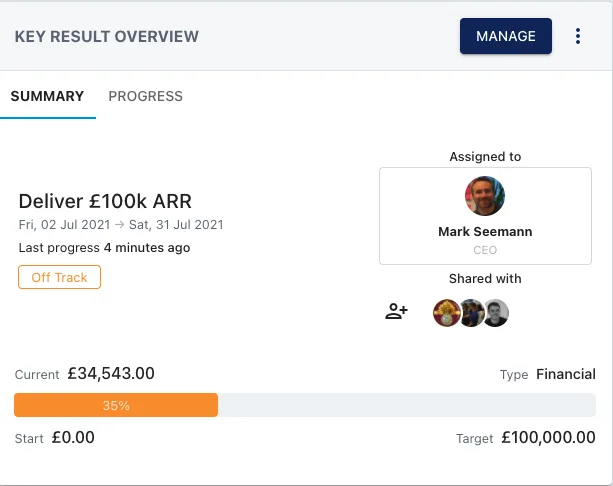
Task: Switch to the PROGRESS tab
Action: (145, 96)
